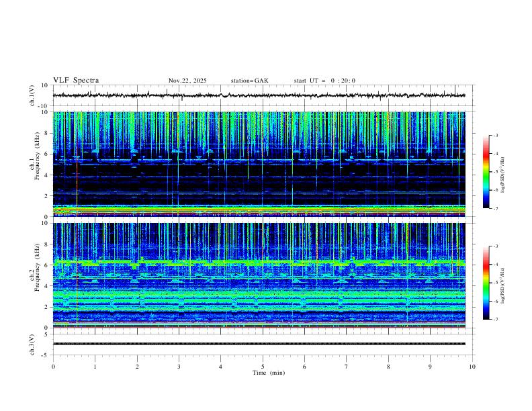Viewport: 532px width, 411px height.
Task: Click the ch.1 spectrogram color scale bar
Action: (486, 172)
